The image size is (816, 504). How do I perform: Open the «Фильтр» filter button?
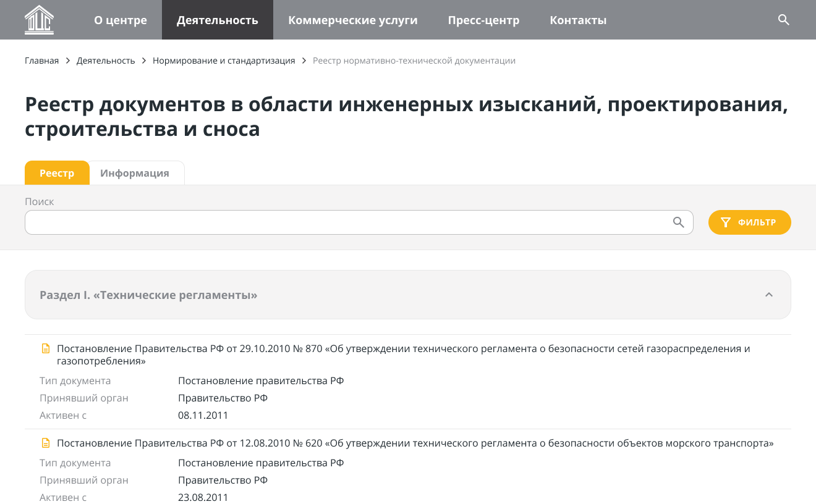pyautogui.click(x=749, y=222)
